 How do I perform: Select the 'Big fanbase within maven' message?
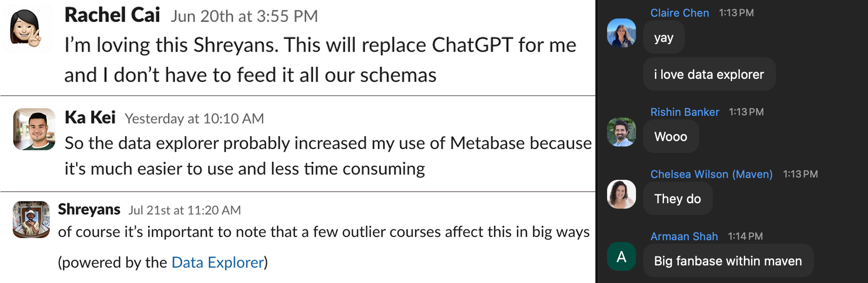pyautogui.click(x=727, y=260)
